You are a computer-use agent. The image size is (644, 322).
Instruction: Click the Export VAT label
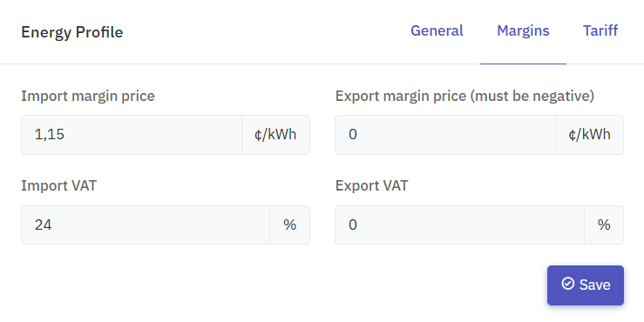click(372, 185)
